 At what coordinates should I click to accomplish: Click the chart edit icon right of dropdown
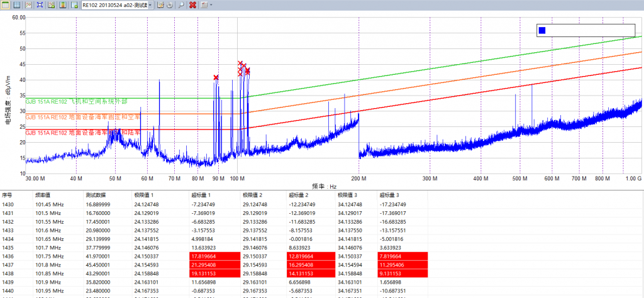(160, 5)
